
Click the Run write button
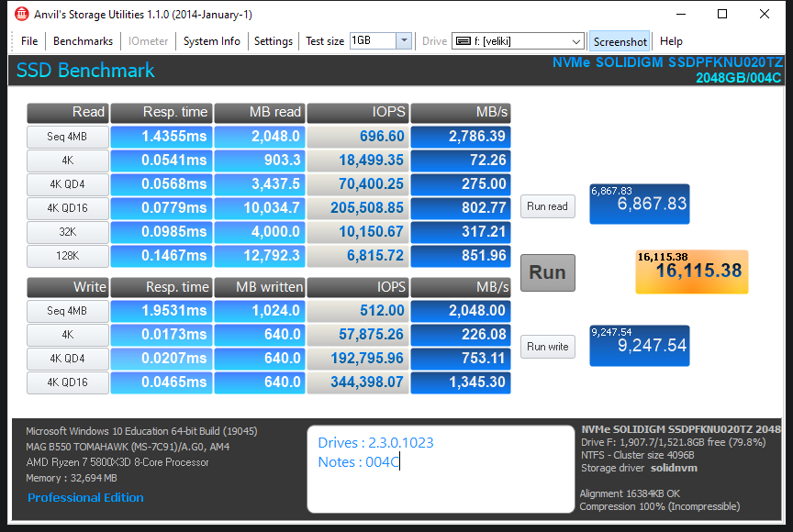click(547, 347)
